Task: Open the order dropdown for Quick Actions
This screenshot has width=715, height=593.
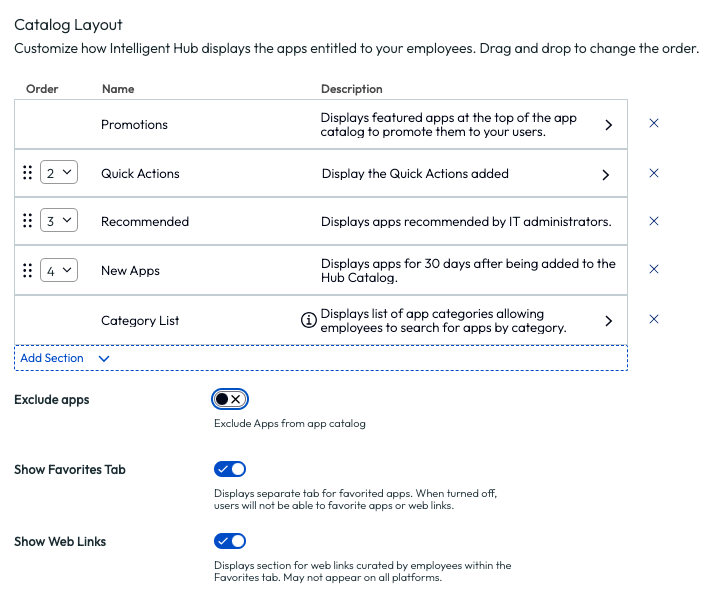Action: click(x=59, y=173)
